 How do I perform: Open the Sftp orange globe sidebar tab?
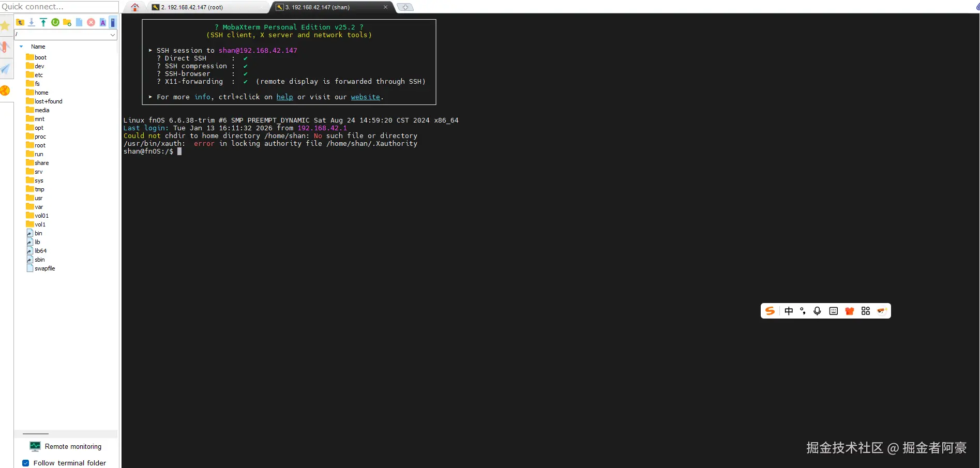pos(6,90)
